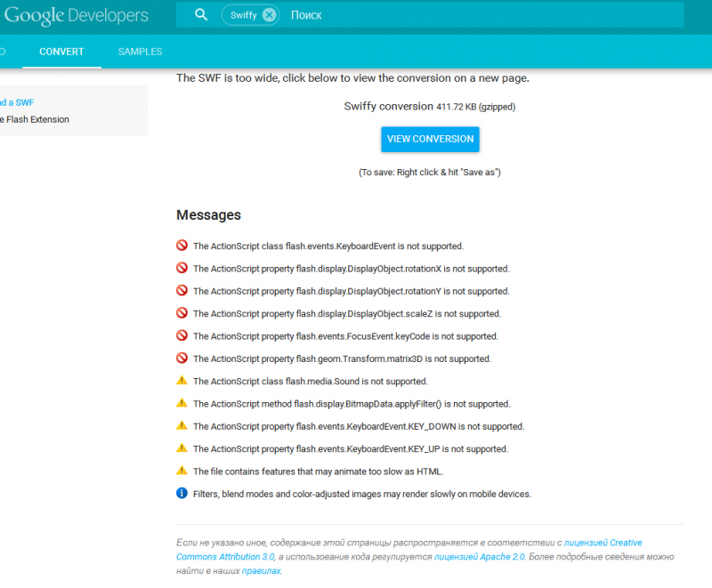
Task: Click the Google Developers logo
Action: point(76,15)
